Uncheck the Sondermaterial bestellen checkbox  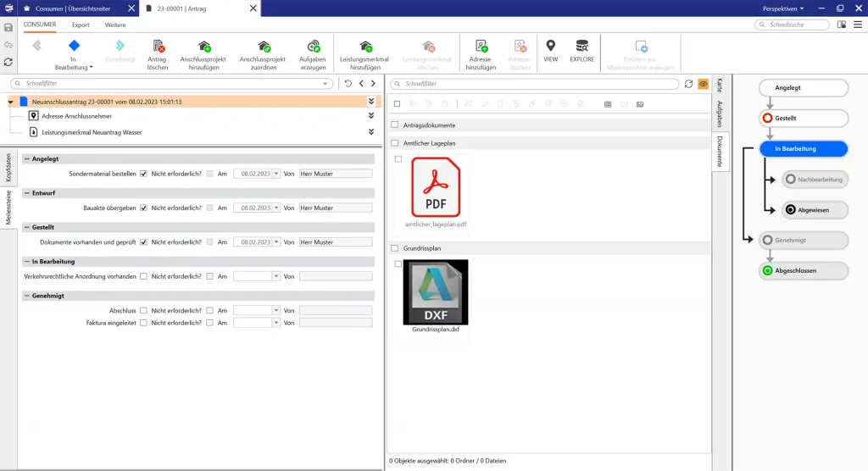(x=143, y=174)
